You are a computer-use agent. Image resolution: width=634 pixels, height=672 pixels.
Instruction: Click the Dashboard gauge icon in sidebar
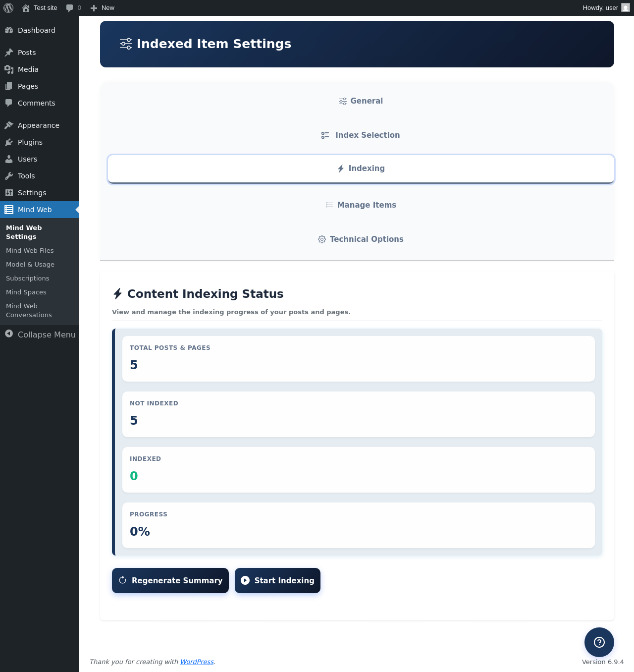click(9, 30)
